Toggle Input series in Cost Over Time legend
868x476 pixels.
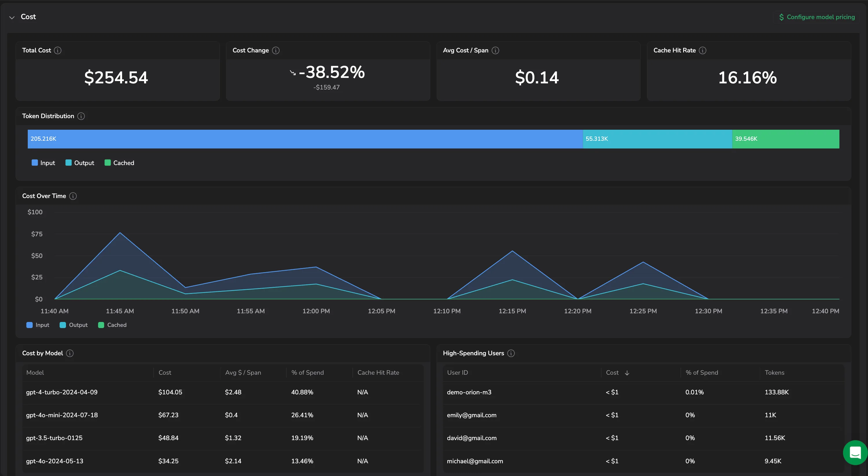tap(38, 325)
